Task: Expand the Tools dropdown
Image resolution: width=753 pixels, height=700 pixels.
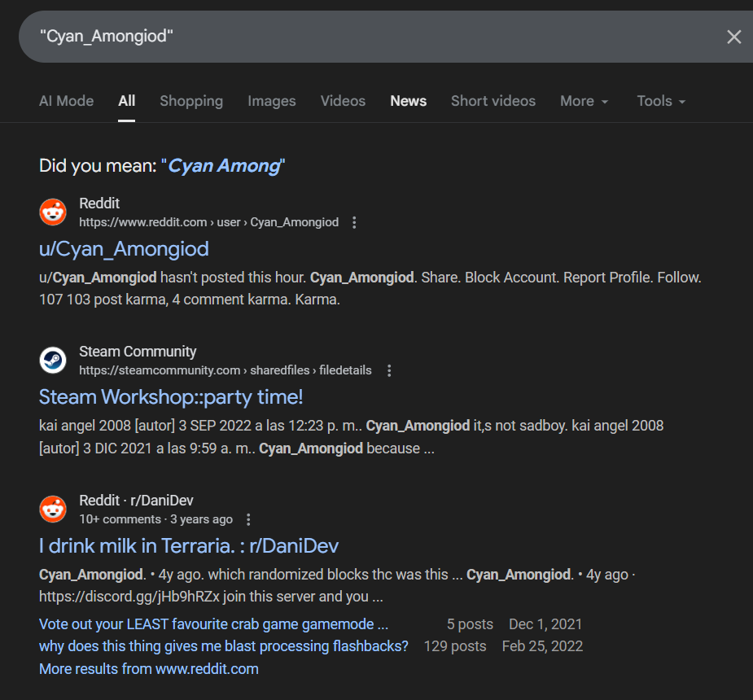Action: 660,101
